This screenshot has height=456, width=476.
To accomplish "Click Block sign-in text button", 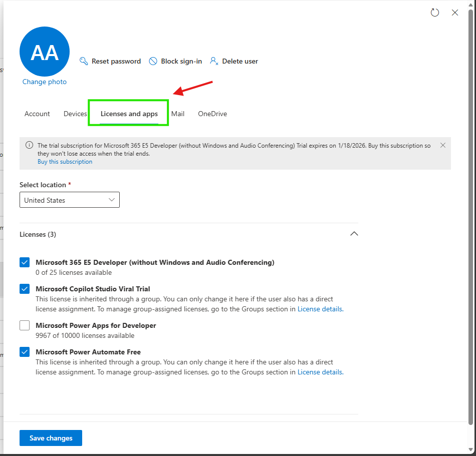I will point(181,61).
